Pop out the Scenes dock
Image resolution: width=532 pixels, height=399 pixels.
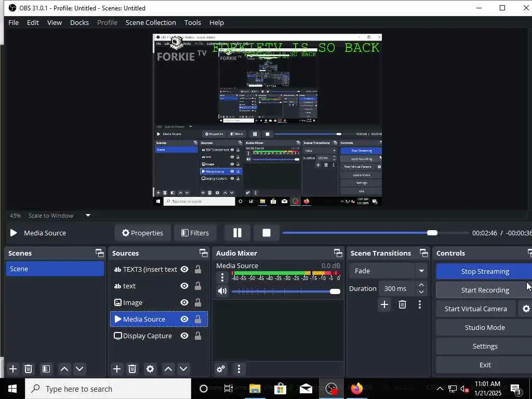pos(99,253)
